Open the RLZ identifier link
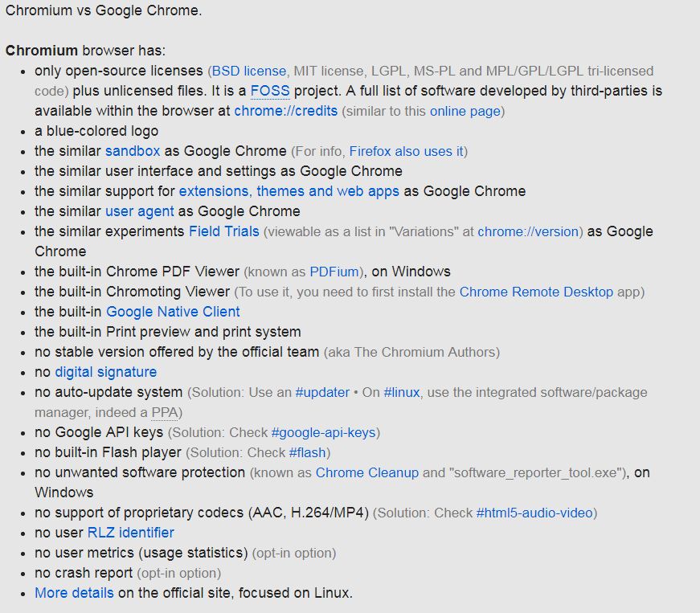The height and width of the screenshot is (613, 700). pyautogui.click(x=130, y=533)
